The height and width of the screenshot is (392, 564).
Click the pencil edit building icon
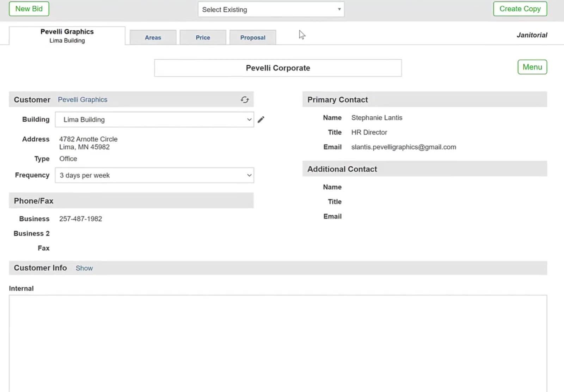pos(261,120)
